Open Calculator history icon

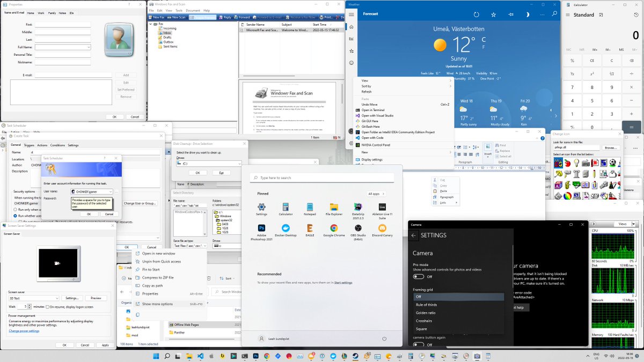point(636,15)
